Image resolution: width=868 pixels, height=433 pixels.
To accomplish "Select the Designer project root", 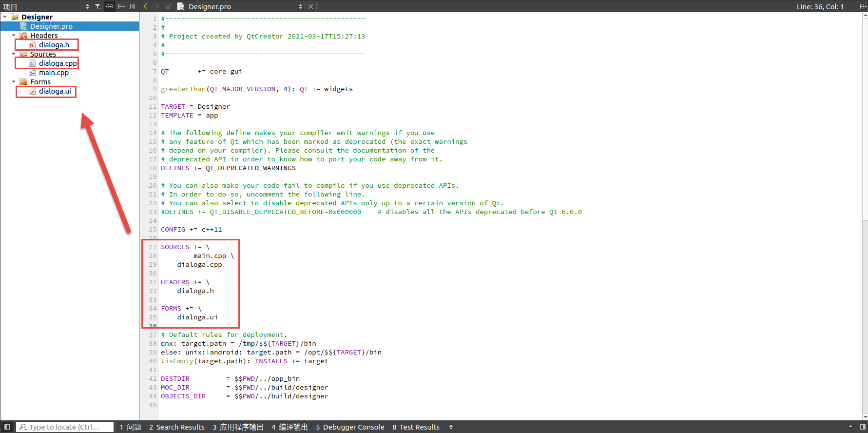I will coord(37,17).
